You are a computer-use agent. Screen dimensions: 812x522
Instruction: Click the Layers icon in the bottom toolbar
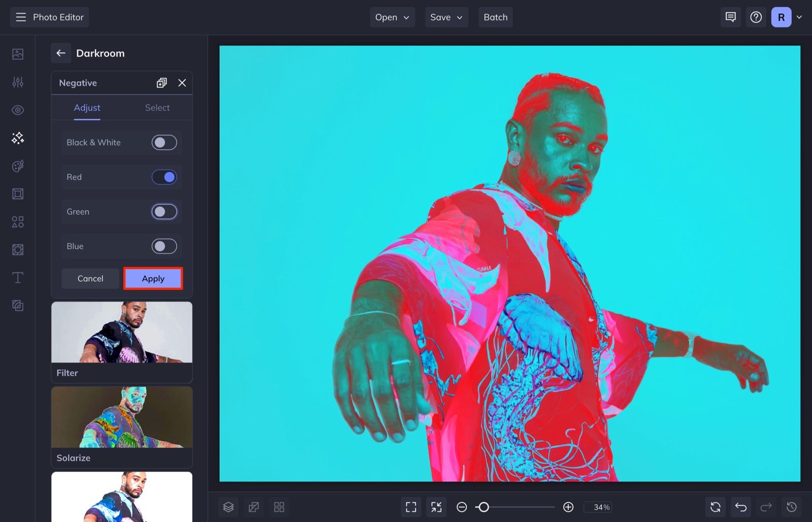click(x=228, y=507)
